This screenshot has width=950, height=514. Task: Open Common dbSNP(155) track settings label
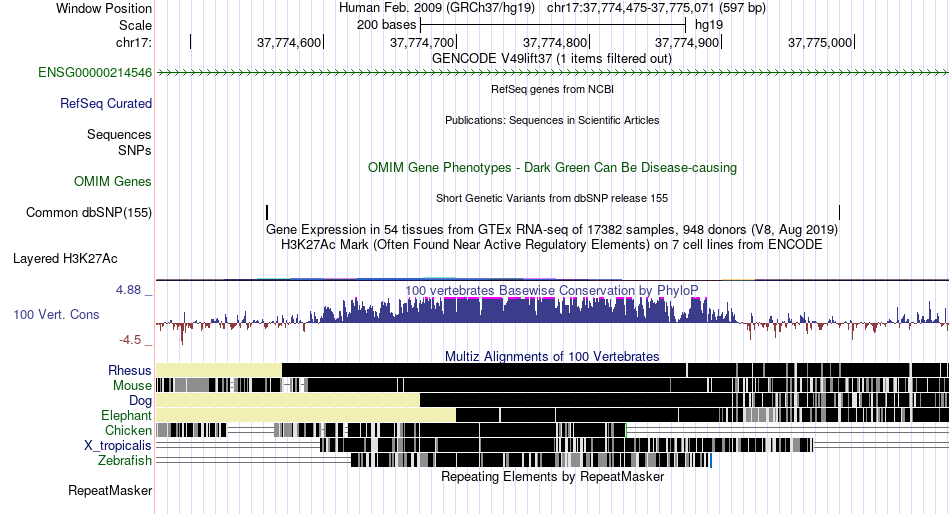pos(89,213)
